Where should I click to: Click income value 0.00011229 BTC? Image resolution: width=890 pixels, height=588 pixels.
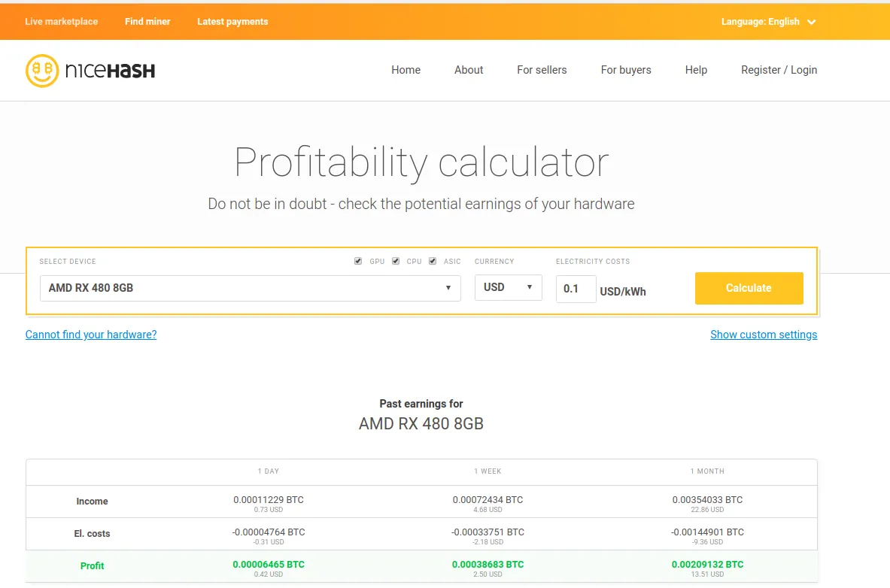pyautogui.click(x=269, y=500)
